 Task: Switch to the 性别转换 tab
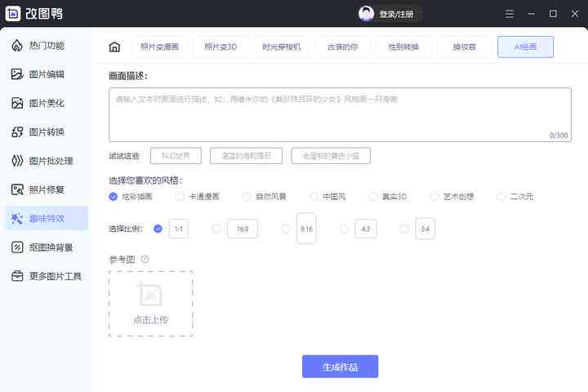[x=403, y=47]
